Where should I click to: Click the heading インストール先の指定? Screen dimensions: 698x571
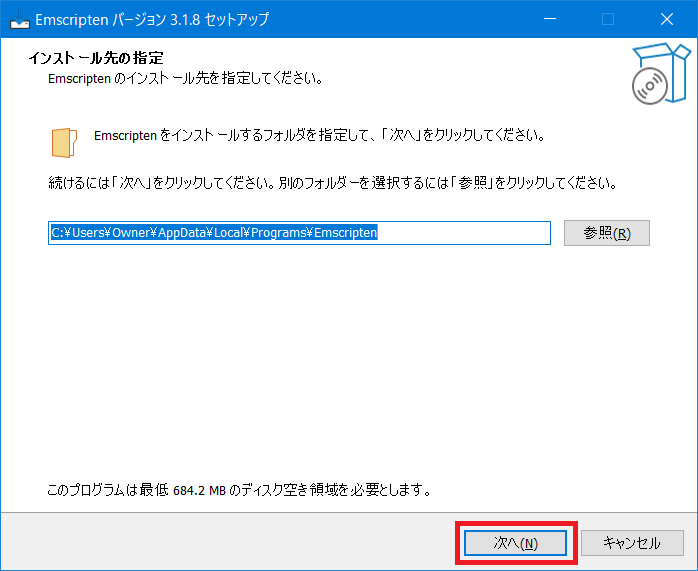pyautogui.click(x=96, y=58)
